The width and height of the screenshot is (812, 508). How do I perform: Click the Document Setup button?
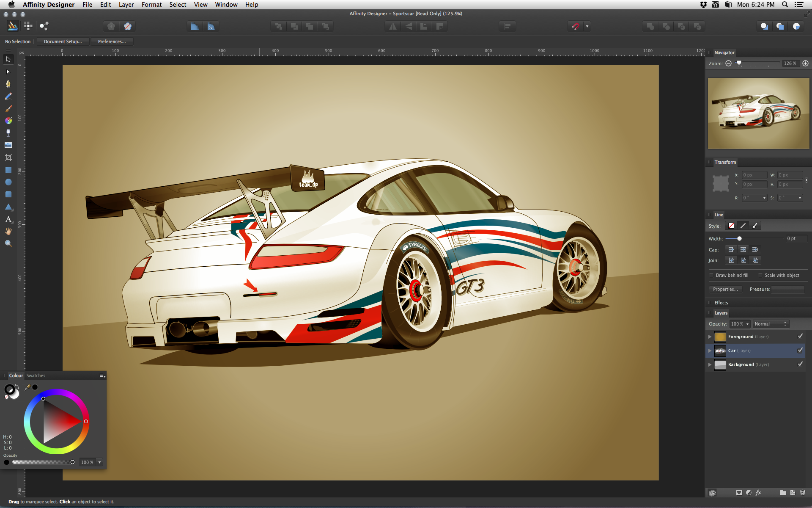tap(63, 41)
